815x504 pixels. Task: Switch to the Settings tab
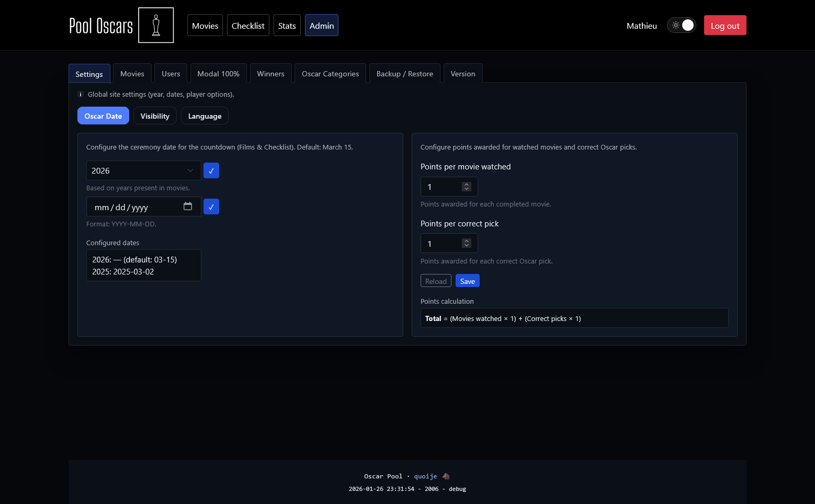pyautogui.click(x=89, y=74)
